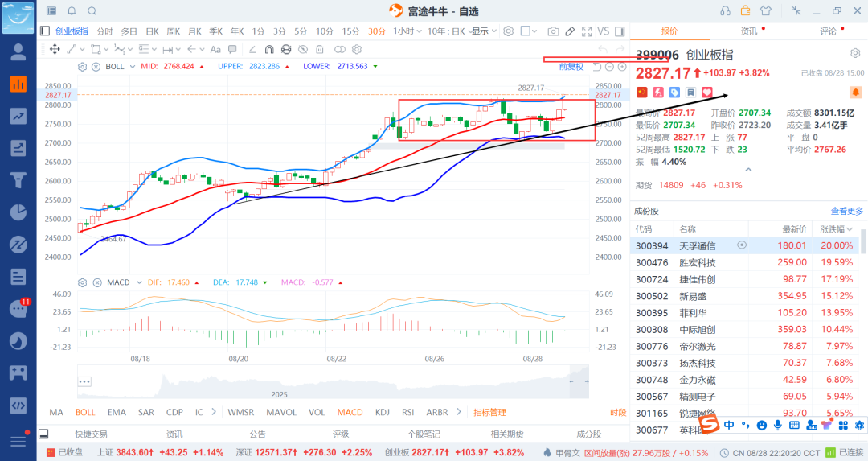The width and height of the screenshot is (868, 461).
Task: Open the 显示 display dropdown
Action: pos(484,31)
